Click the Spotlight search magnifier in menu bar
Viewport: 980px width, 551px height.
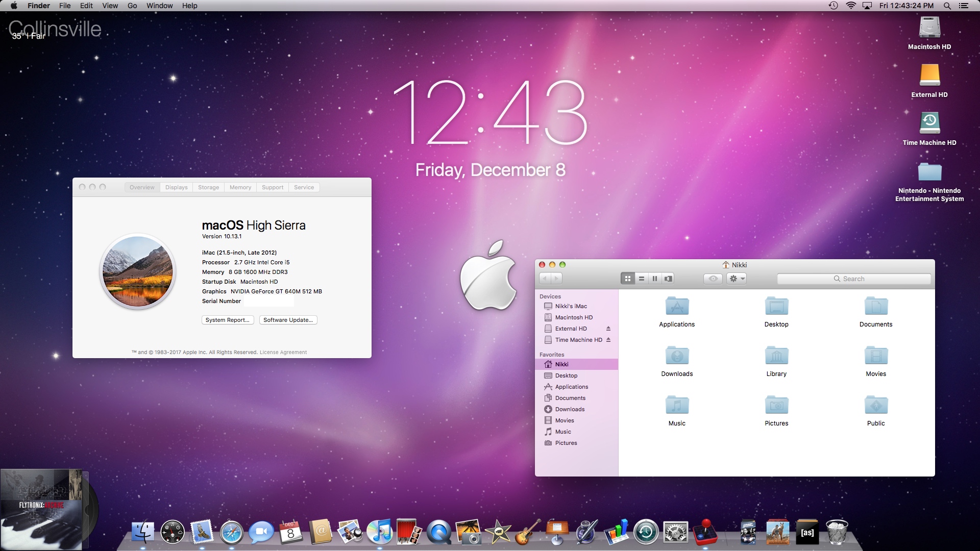[947, 6]
